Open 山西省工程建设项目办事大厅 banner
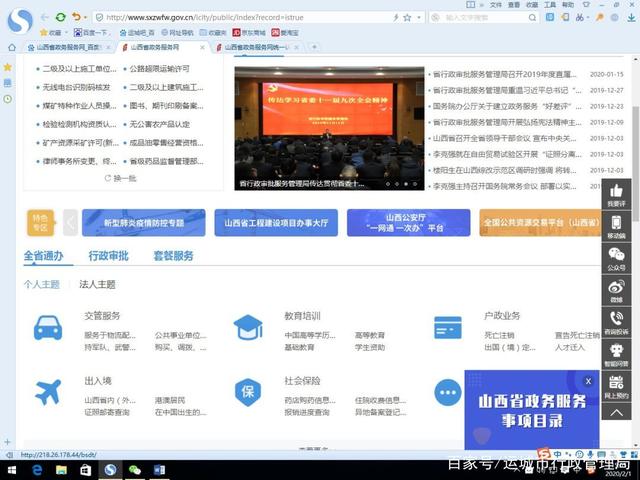Screen dimensions: 640x480 click(x=276, y=222)
